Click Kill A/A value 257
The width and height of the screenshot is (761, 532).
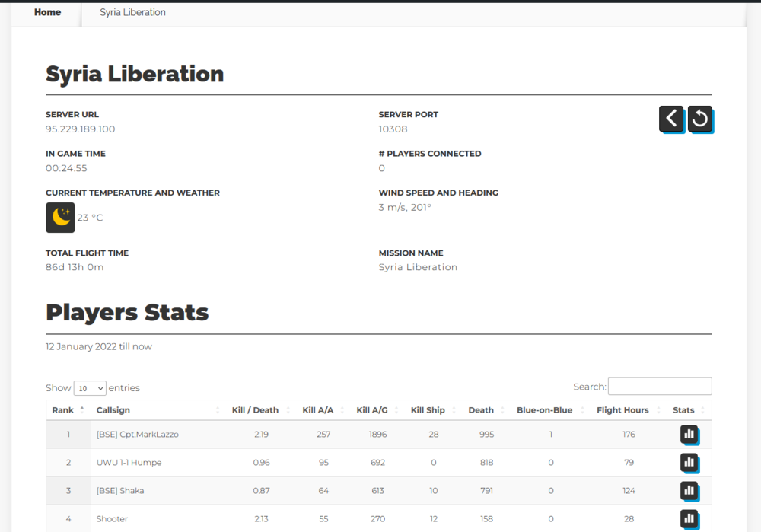coord(323,435)
